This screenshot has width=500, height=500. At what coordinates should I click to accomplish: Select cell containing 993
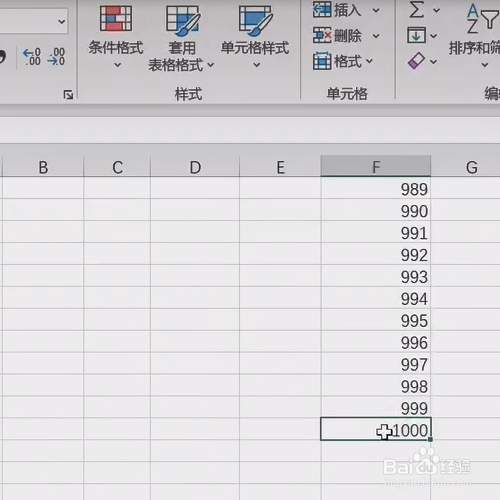(376, 276)
